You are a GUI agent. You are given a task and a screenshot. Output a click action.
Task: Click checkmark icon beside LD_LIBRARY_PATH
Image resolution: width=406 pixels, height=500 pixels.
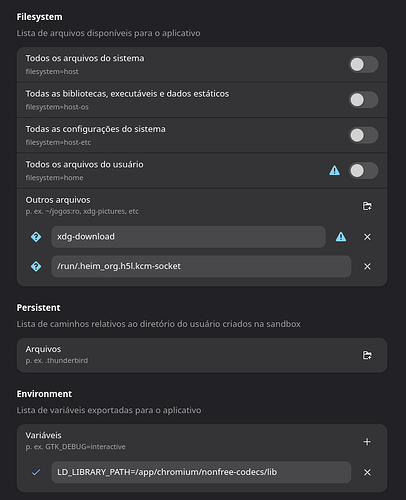click(x=36, y=472)
